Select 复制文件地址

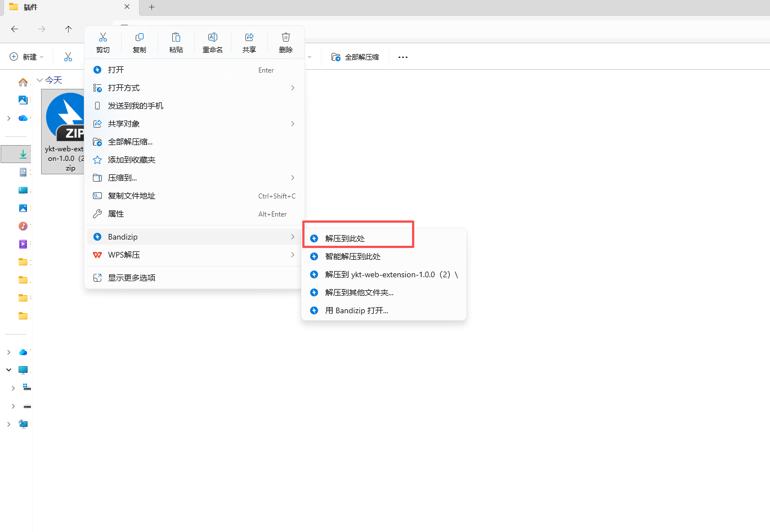point(194,196)
